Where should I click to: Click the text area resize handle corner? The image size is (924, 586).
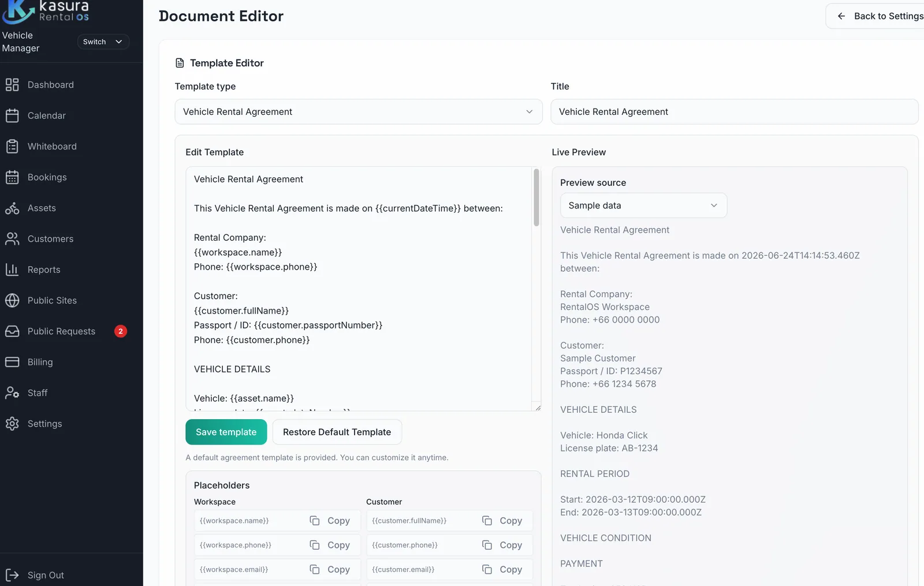pyautogui.click(x=538, y=408)
